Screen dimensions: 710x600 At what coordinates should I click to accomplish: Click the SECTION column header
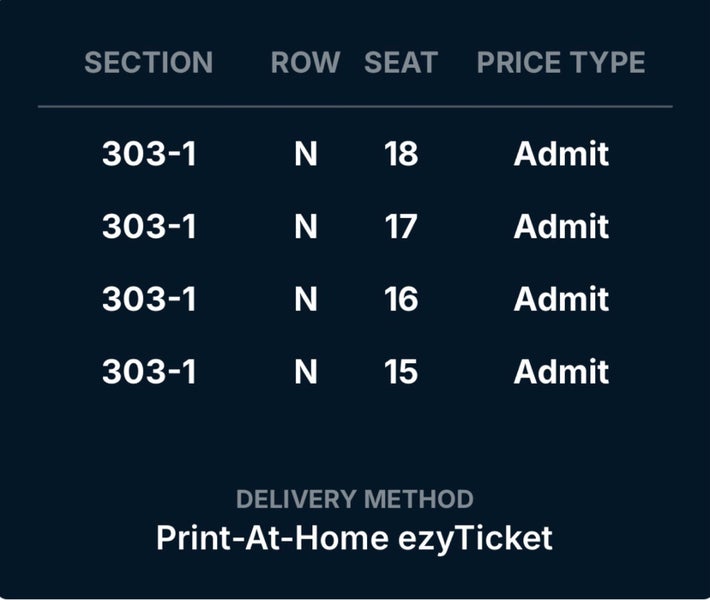[148, 62]
